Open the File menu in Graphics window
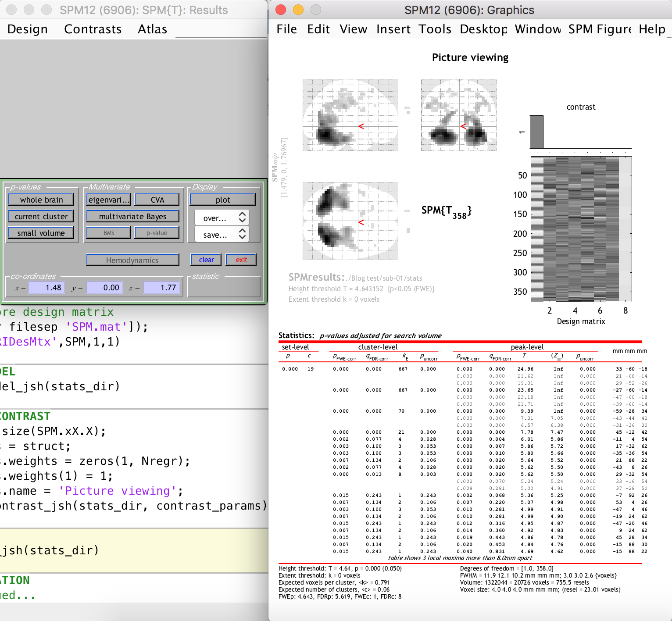Viewport: 672px width, 621px height. 286,29
